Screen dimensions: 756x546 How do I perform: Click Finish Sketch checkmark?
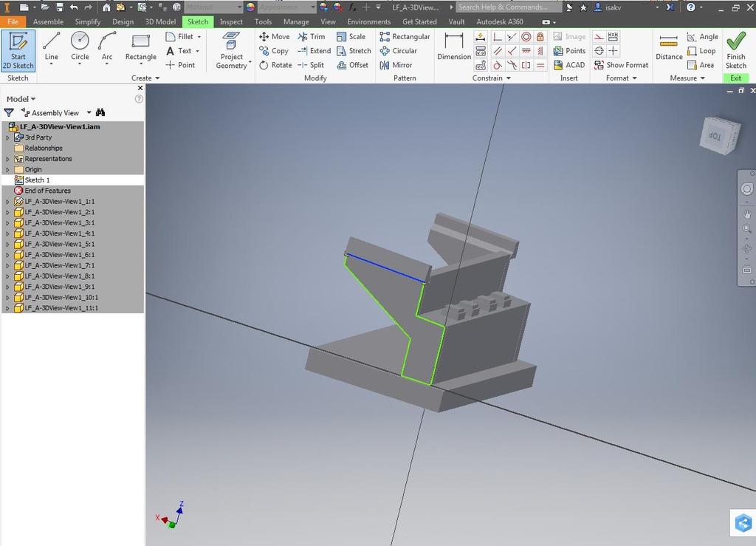(x=736, y=51)
